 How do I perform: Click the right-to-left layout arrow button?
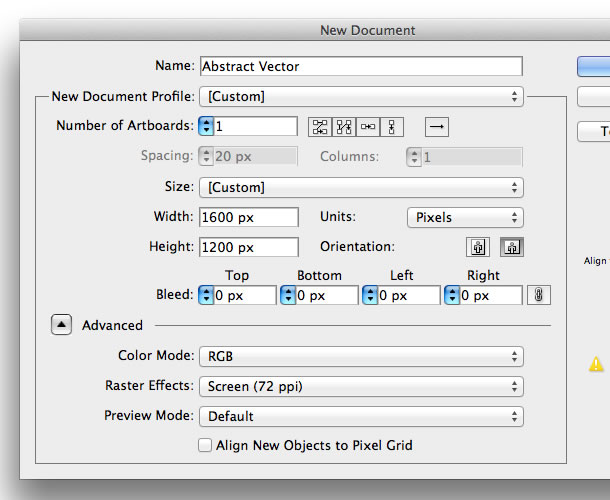(x=437, y=127)
